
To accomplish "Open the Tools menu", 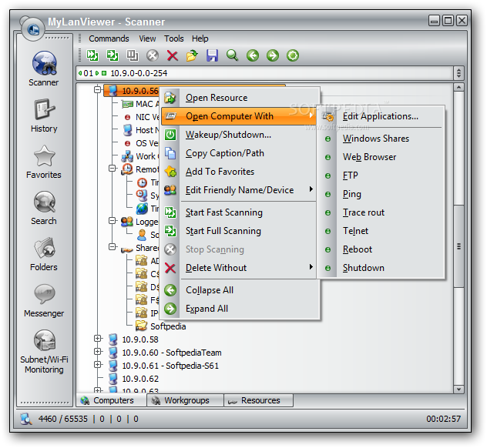I will coord(174,38).
